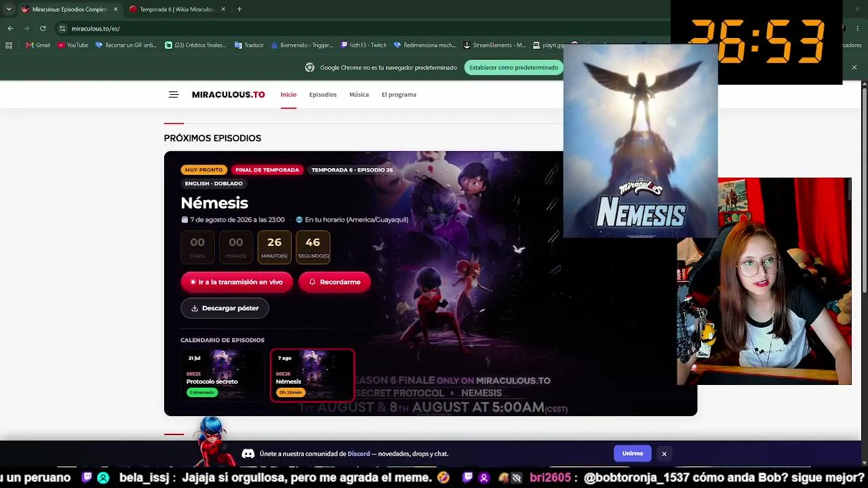Click the Nemesis poster overlay image
The image size is (868, 488).
[640, 141]
